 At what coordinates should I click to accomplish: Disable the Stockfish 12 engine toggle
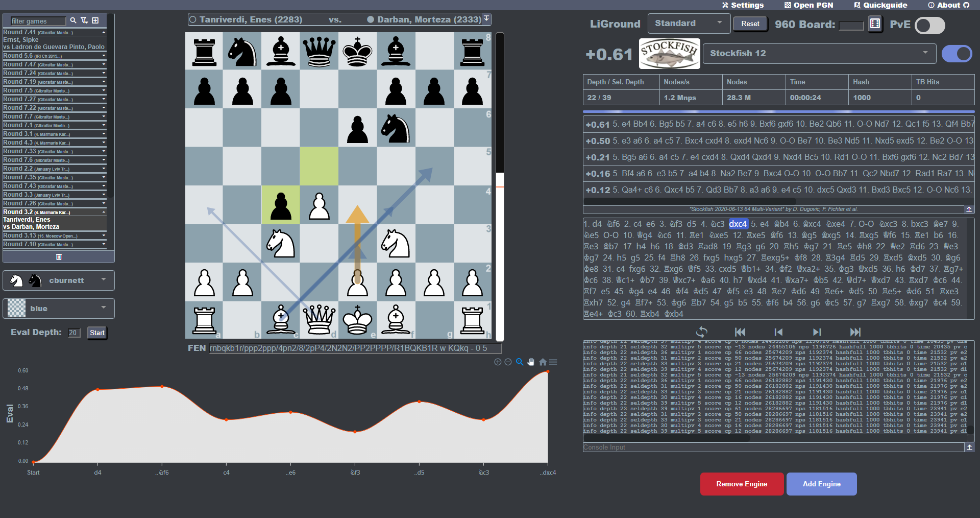(x=957, y=53)
